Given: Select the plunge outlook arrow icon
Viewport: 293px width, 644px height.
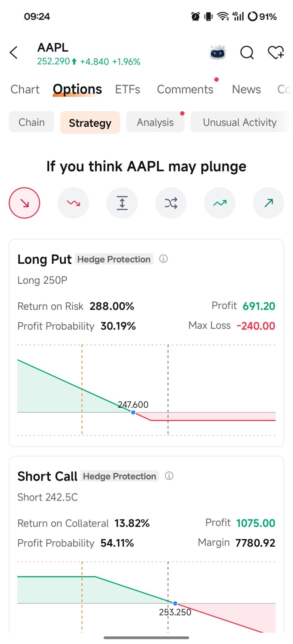Looking at the screenshot, I should (25, 203).
